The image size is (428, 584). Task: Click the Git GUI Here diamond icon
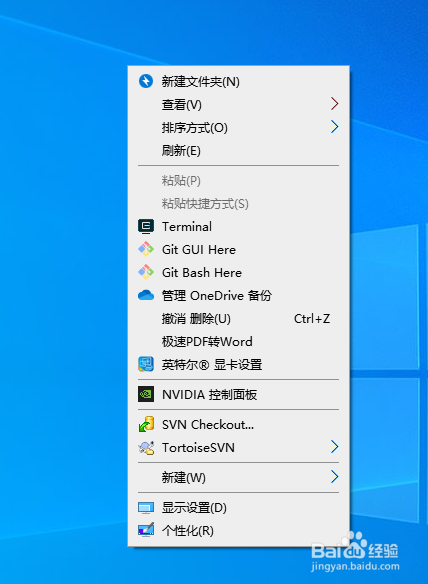[x=146, y=250]
